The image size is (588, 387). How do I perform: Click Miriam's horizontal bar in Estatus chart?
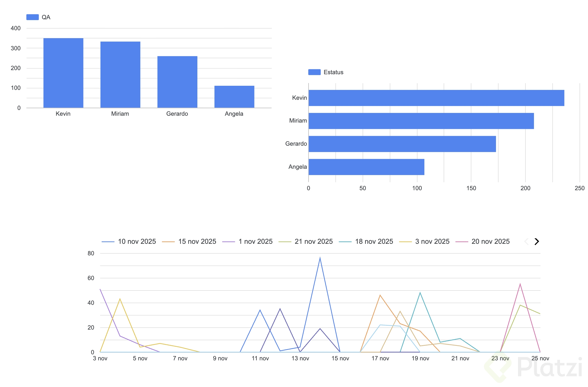click(421, 121)
